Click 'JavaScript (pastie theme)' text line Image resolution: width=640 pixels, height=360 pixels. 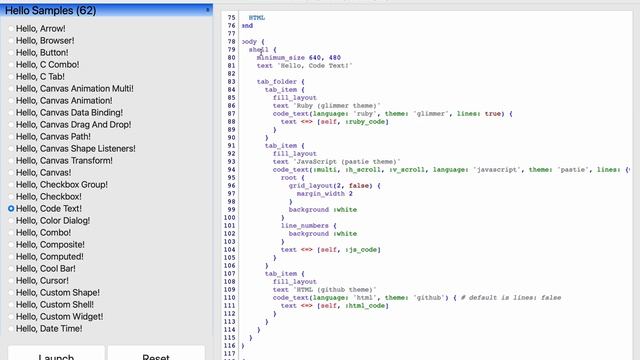coord(337,162)
